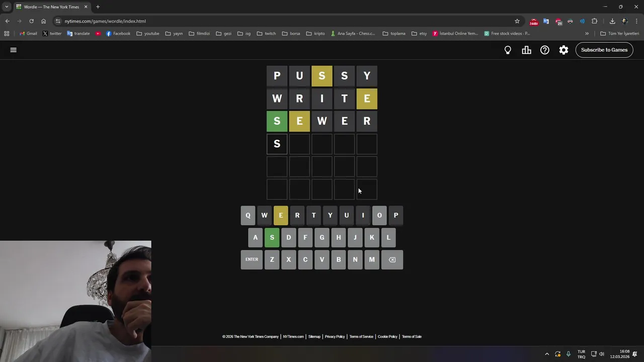644x362 pixels.
Task: Open Terms of Service footer link
Action: (x=361, y=336)
